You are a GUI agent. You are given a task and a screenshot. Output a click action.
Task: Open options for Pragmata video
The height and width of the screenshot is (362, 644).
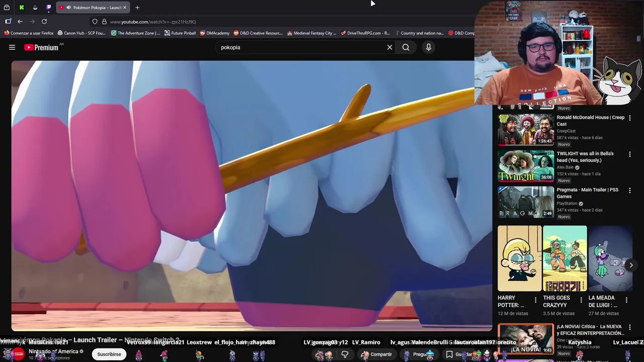click(x=629, y=191)
